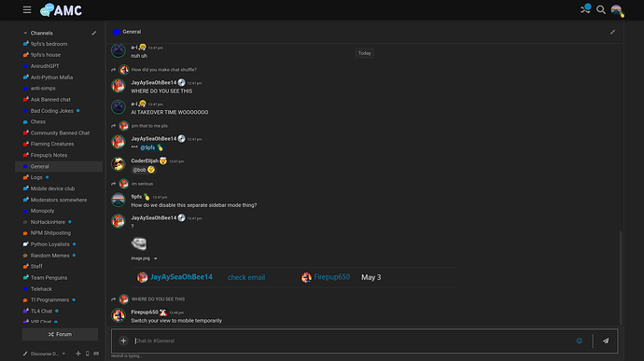Screen dimensions: 644x361
Task: Open Firepup650 username on 'Switch your view' message
Action: coord(145,312)
